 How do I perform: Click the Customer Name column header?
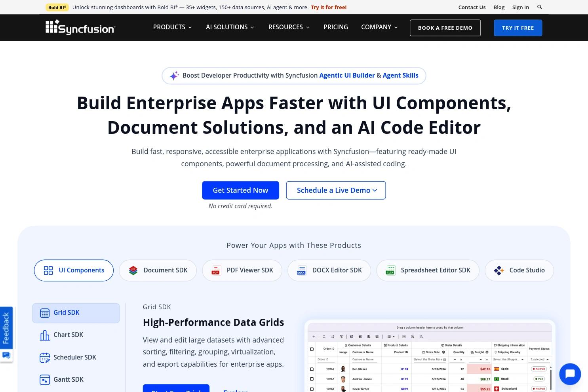pyautogui.click(x=363, y=352)
